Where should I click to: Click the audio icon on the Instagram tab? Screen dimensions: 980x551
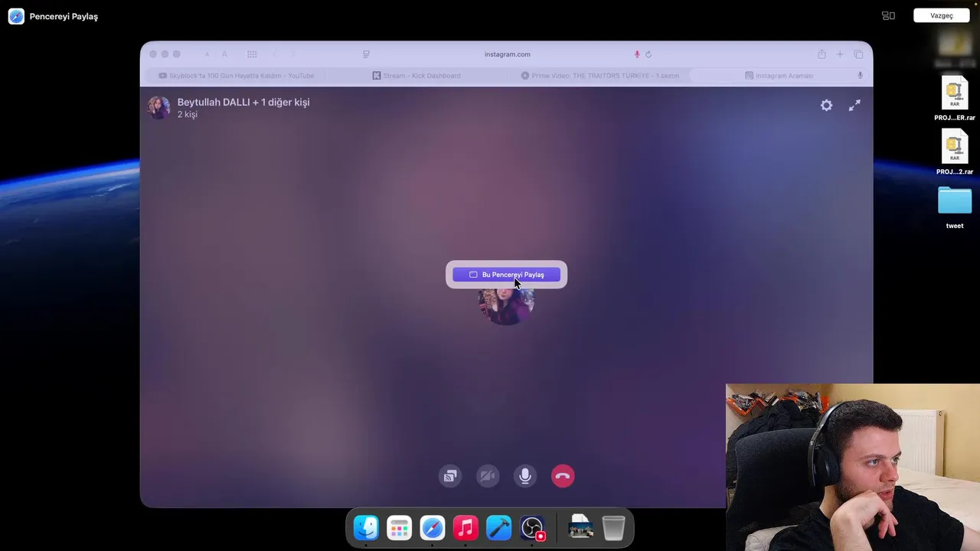coord(860,76)
